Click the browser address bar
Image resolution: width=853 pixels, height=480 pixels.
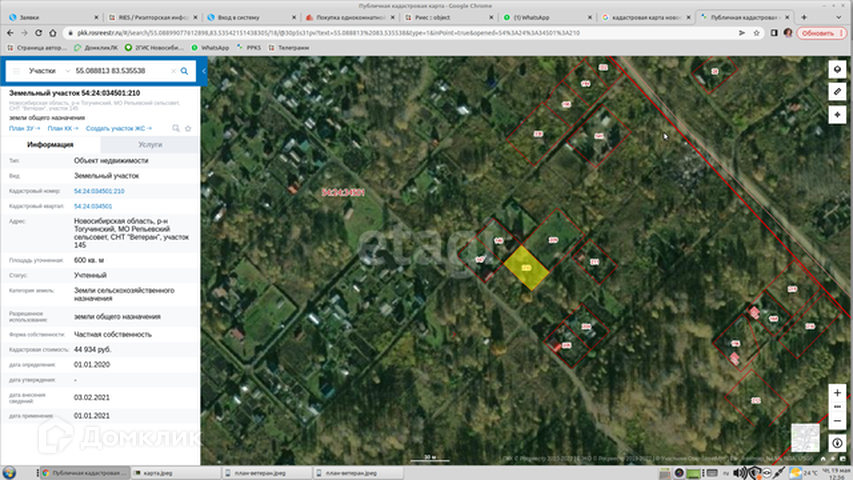(x=403, y=33)
